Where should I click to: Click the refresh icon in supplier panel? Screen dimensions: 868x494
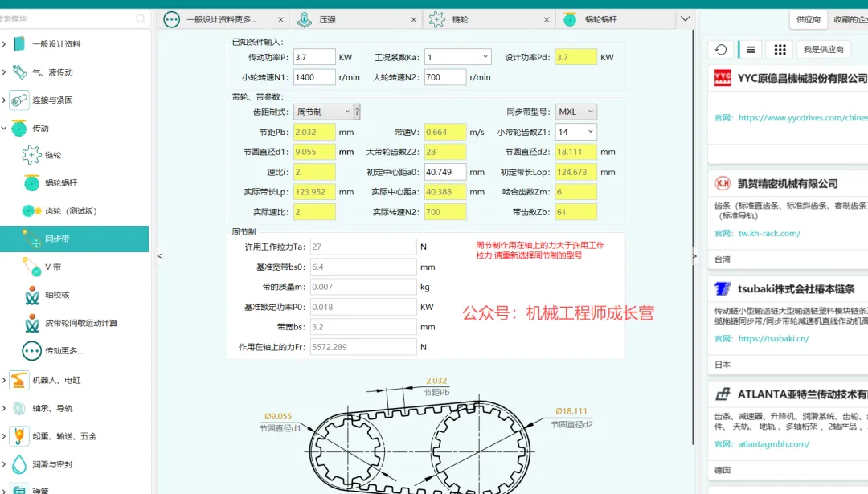pyautogui.click(x=721, y=50)
